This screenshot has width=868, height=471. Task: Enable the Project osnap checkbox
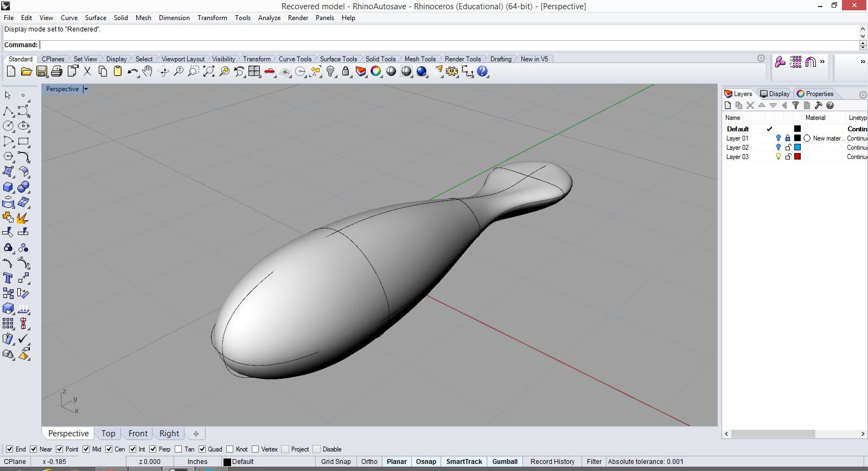pyautogui.click(x=285, y=449)
